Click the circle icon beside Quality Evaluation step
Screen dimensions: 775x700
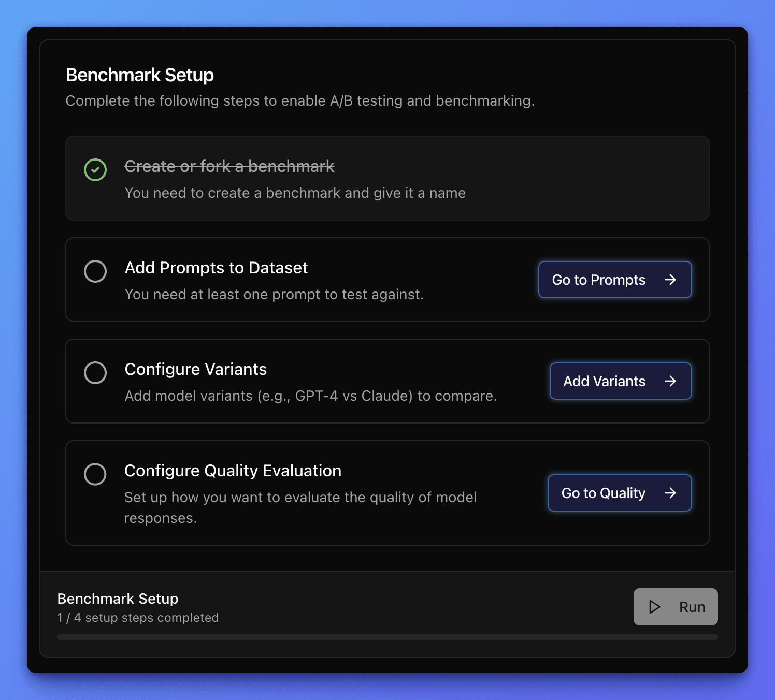pos(95,474)
